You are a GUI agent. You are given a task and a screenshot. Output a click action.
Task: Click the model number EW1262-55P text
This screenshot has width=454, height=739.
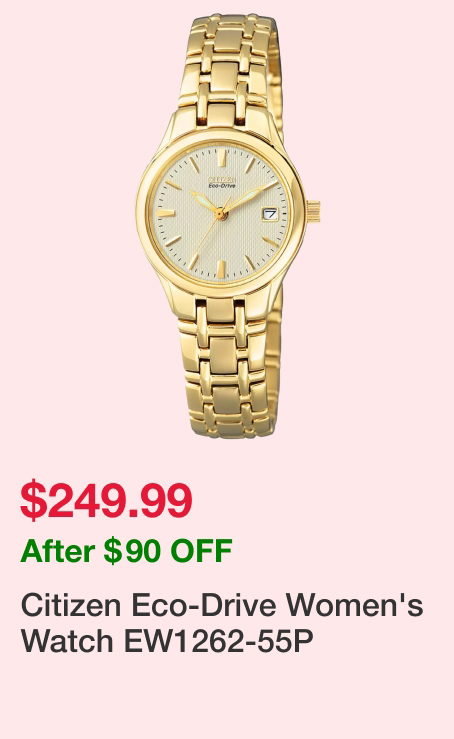(219, 641)
